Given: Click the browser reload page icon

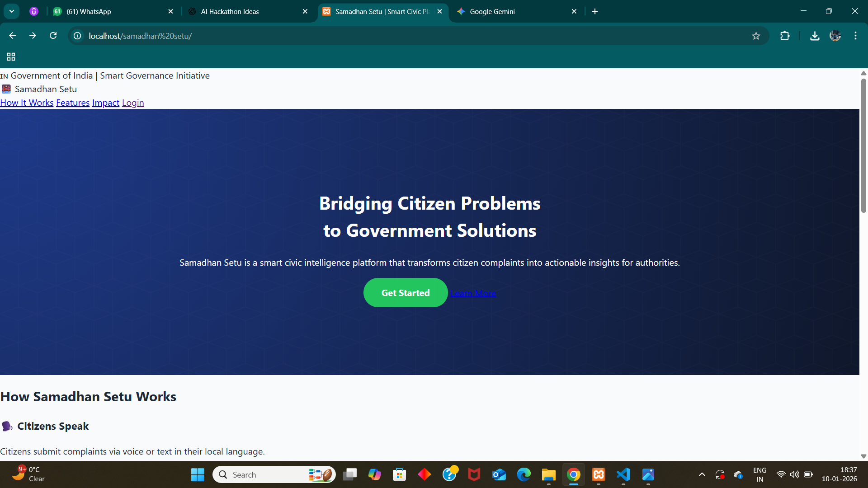Looking at the screenshot, I should pos(53,36).
